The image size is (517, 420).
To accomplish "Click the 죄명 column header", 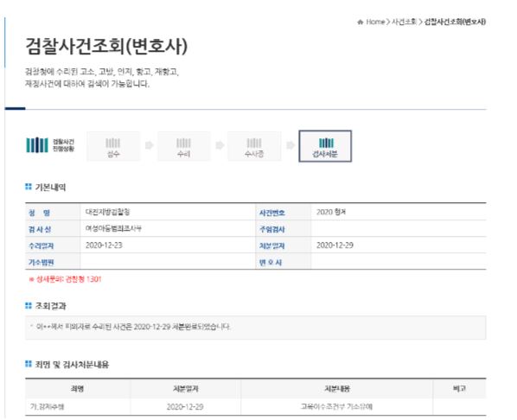I will click(78, 389).
